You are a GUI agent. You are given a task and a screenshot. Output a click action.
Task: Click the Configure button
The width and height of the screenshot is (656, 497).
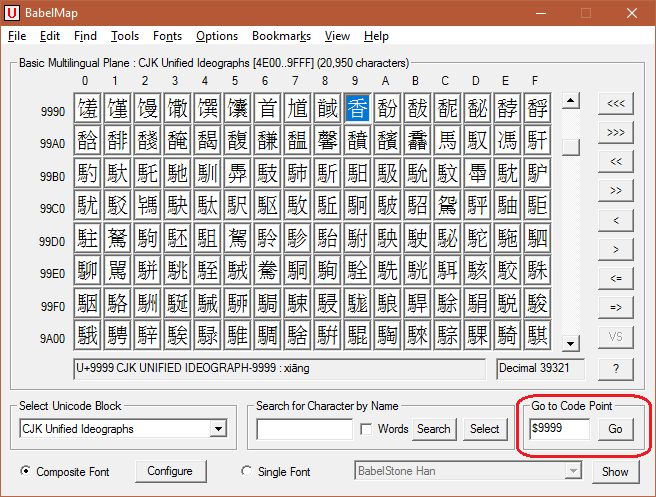tap(170, 471)
